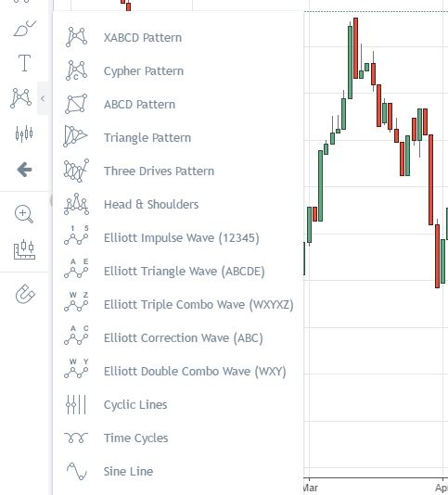Click the pattern tools icon in sidebar
The height and width of the screenshot is (495, 448).
point(20,98)
